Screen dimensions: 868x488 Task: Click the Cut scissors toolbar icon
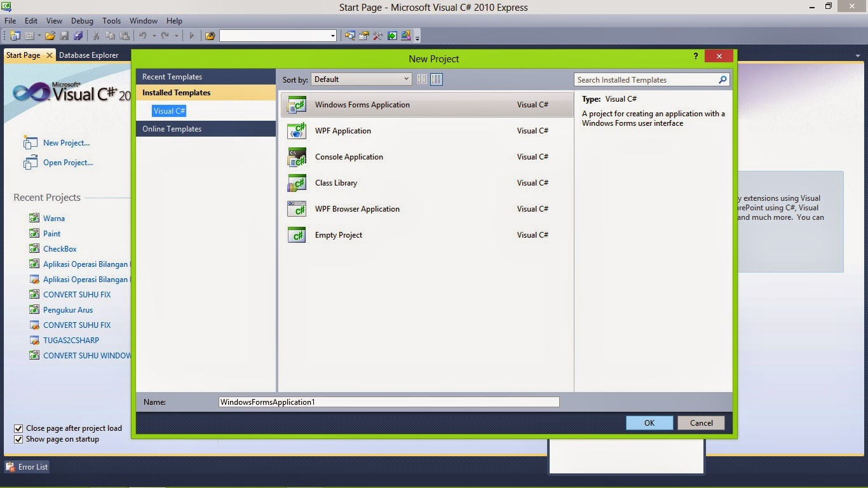pyautogui.click(x=96, y=36)
